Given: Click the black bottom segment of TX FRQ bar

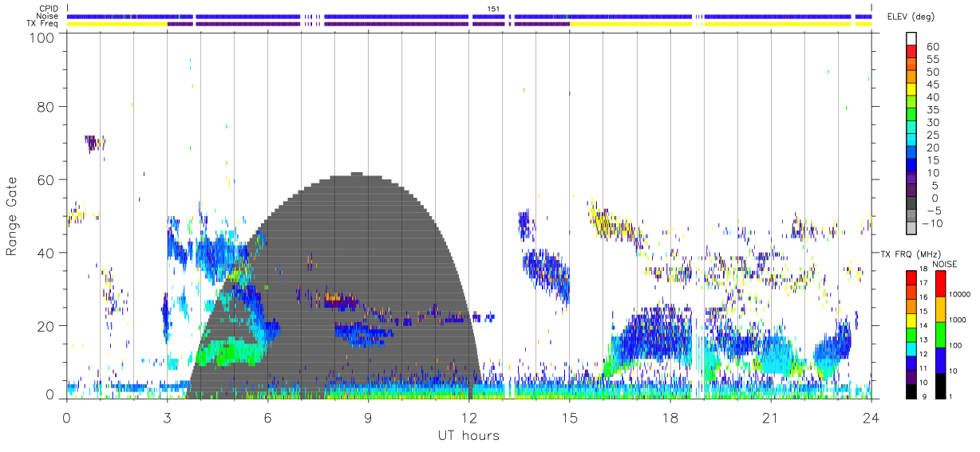Looking at the screenshot, I should 912,390.
